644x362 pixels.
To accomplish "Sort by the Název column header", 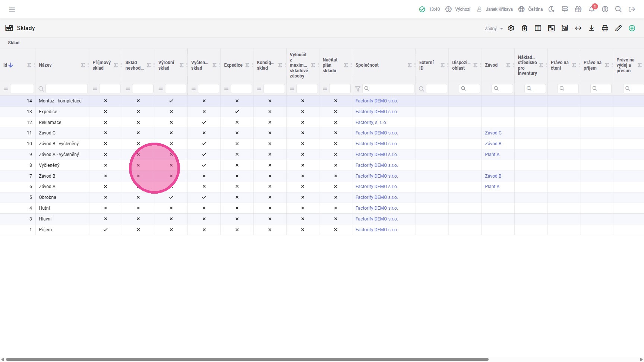I will (45, 65).
